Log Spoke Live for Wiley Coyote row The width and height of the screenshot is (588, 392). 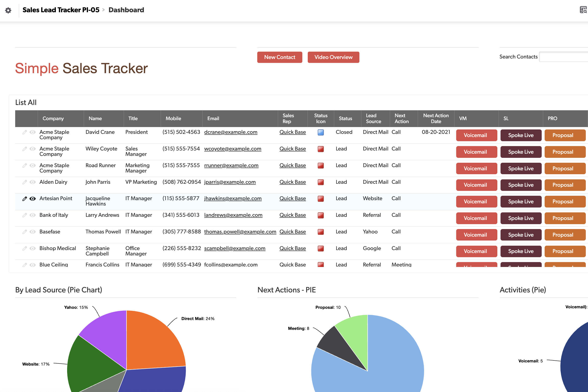point(521,152)
